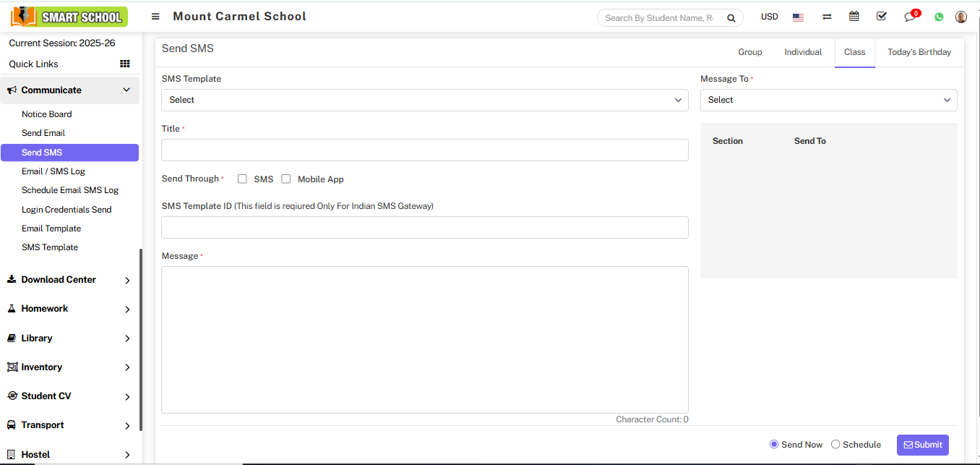Screen dimensions: 980x465
Task: Open the user profile avatar
Action: tap(960, 17)
